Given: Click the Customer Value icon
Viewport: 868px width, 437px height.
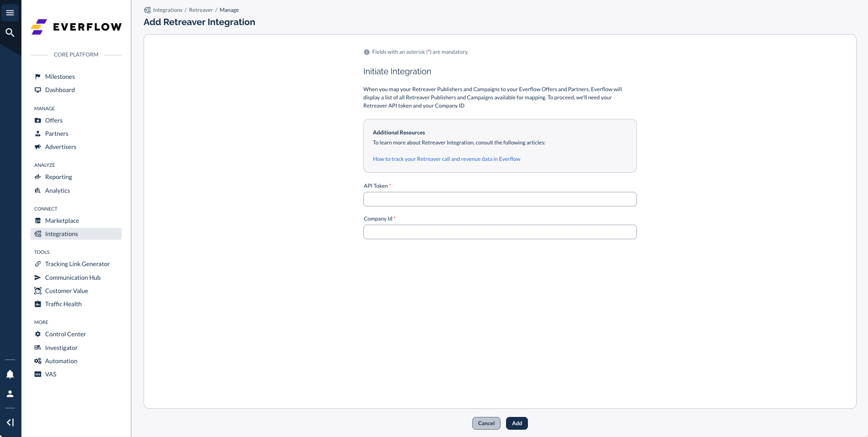Looking at the screenshot, I should [38, 291].
